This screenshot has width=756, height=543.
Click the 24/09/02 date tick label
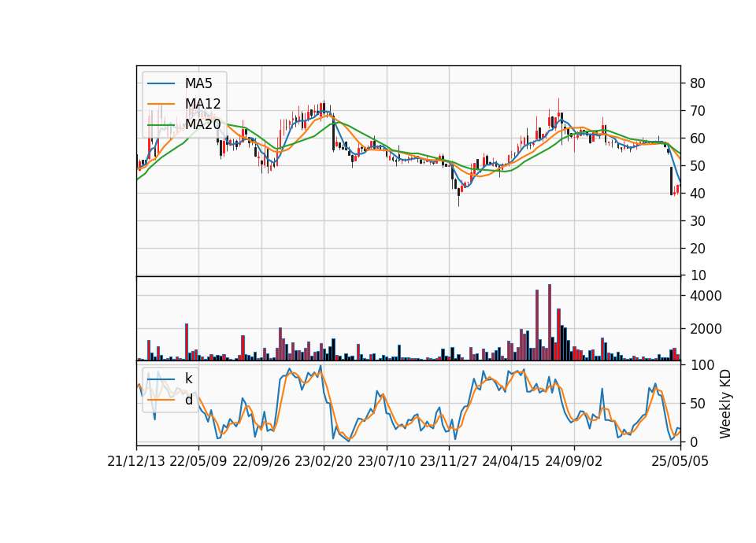pyautogui.click(x=574, y=462)
